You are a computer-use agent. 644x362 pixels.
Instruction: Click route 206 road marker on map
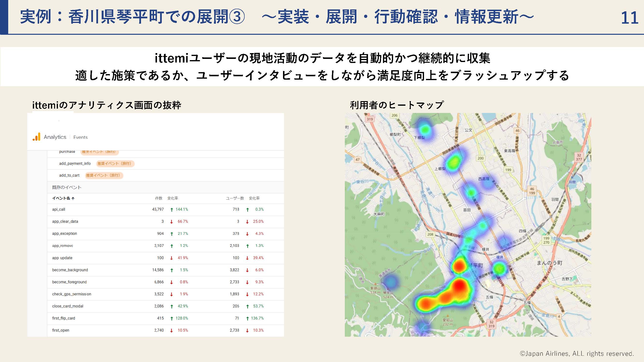tap(394, 115)
